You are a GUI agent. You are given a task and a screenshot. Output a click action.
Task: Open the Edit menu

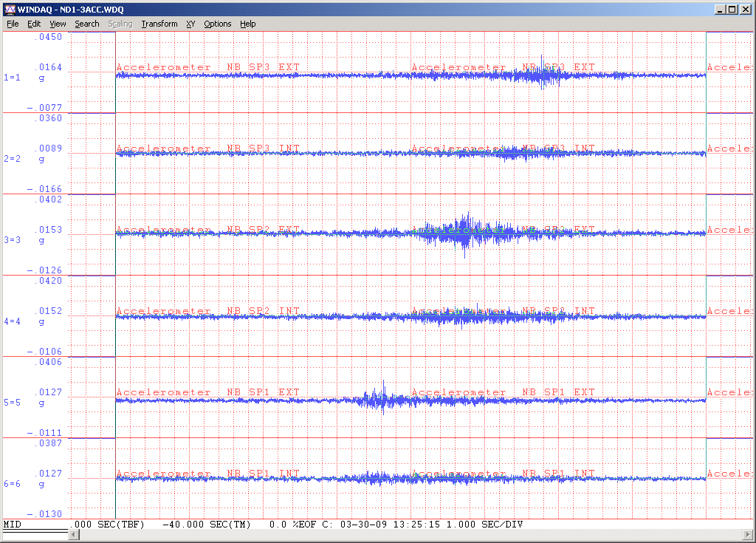34,24
